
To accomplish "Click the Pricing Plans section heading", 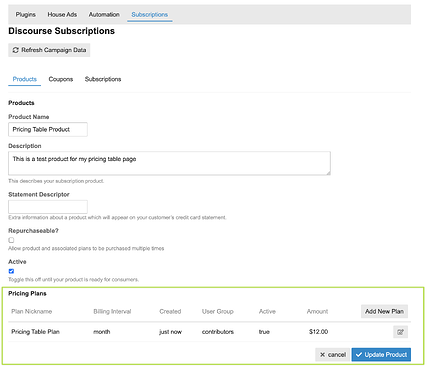I will [27, 293].
